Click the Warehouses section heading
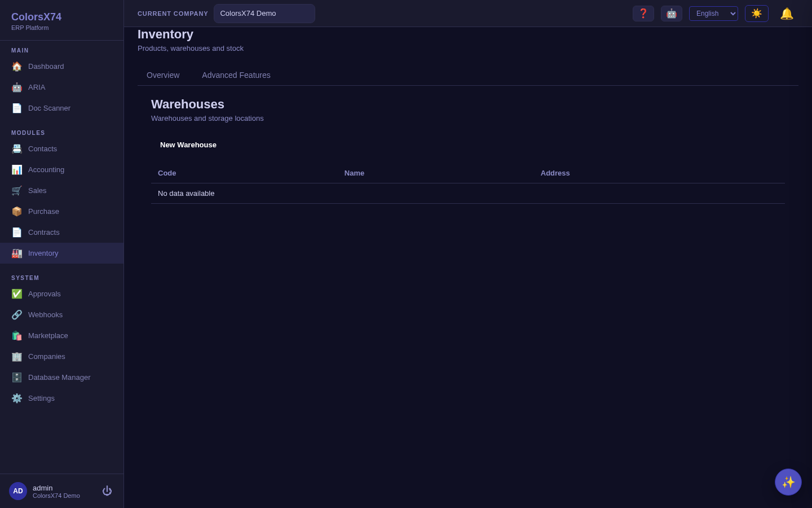This screenshot has height=508, width=812. coord(188,104)
